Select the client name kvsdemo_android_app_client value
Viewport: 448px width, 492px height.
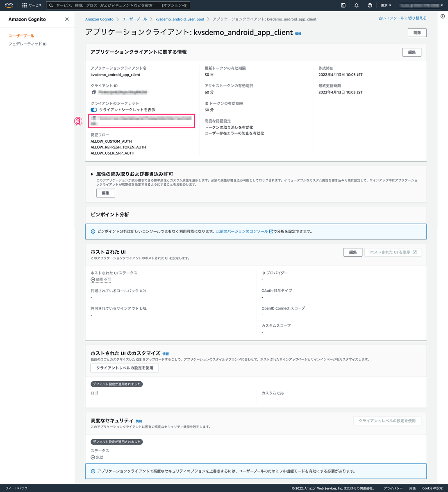[x=115, y=75]
